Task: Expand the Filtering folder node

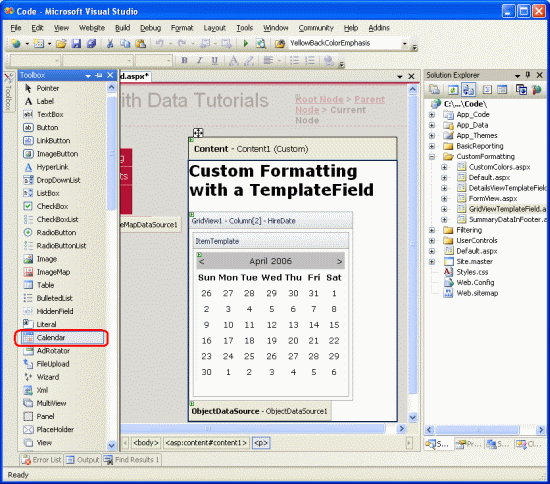Action: pos(432,230)
